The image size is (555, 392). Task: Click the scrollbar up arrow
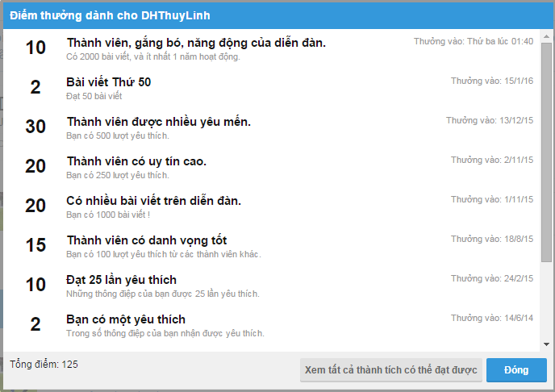click(546, 36)
